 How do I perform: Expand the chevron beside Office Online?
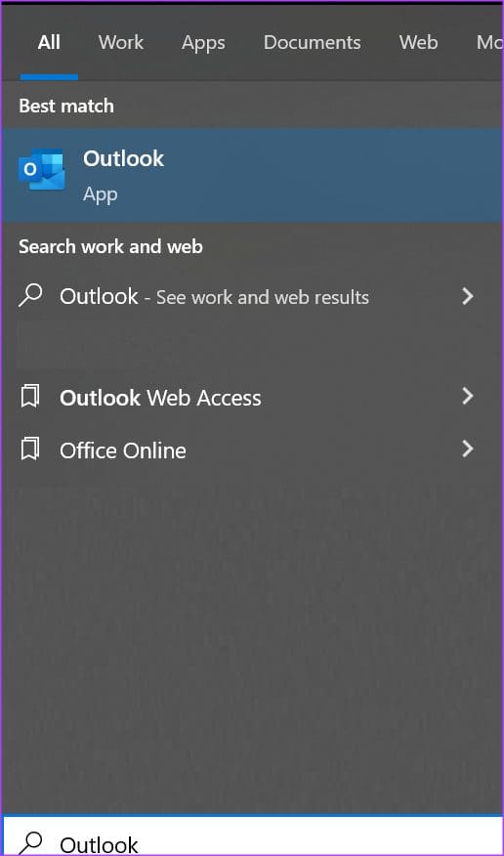(468, 449)
